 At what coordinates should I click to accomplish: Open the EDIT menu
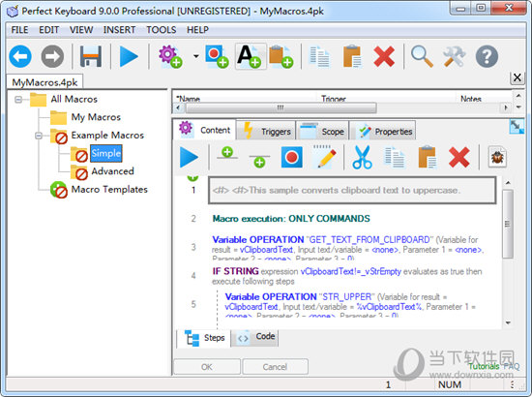point(49,30)
